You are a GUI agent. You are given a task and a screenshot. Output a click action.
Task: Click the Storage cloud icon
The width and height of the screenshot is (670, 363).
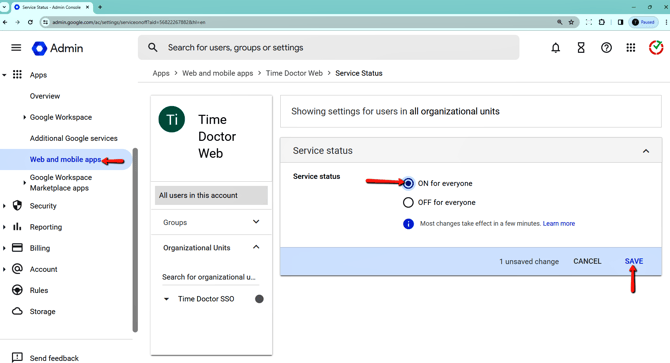[17, 311]
